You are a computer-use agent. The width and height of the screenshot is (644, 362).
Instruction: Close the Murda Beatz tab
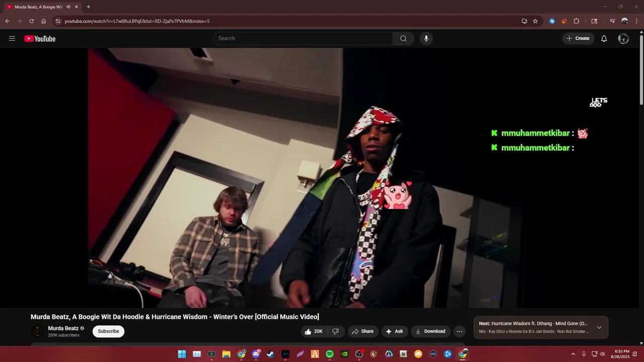pyautogui.click(x=76, y=7)
